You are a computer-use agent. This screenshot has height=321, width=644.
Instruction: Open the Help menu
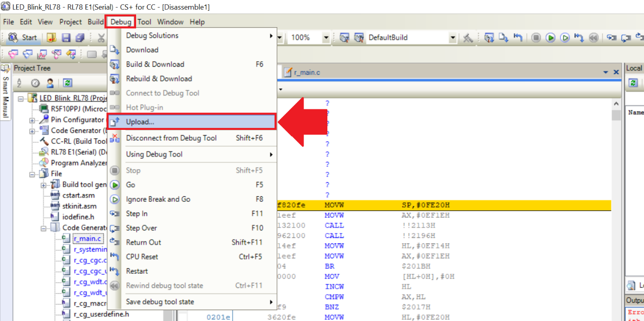click(x=197, y=22)
